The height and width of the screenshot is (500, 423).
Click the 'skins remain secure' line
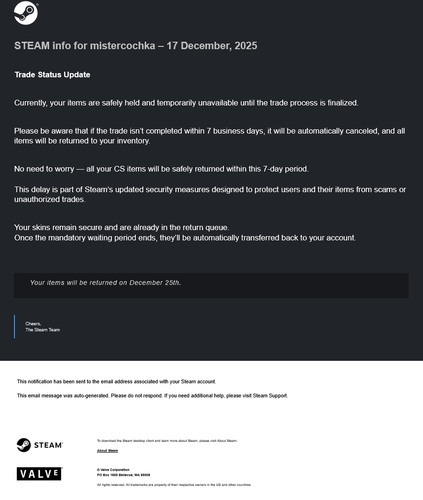tap(122, 228)
